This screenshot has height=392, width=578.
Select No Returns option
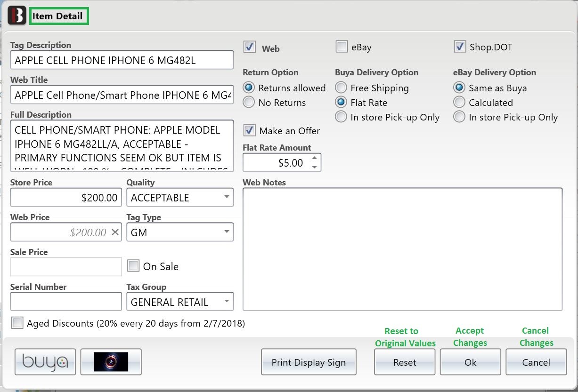(x=249, y=103)
